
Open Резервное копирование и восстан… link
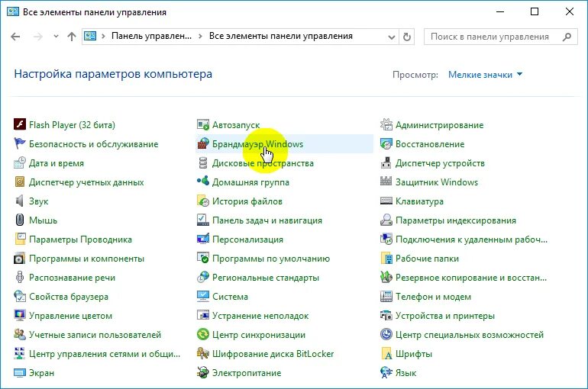point(471,278)
